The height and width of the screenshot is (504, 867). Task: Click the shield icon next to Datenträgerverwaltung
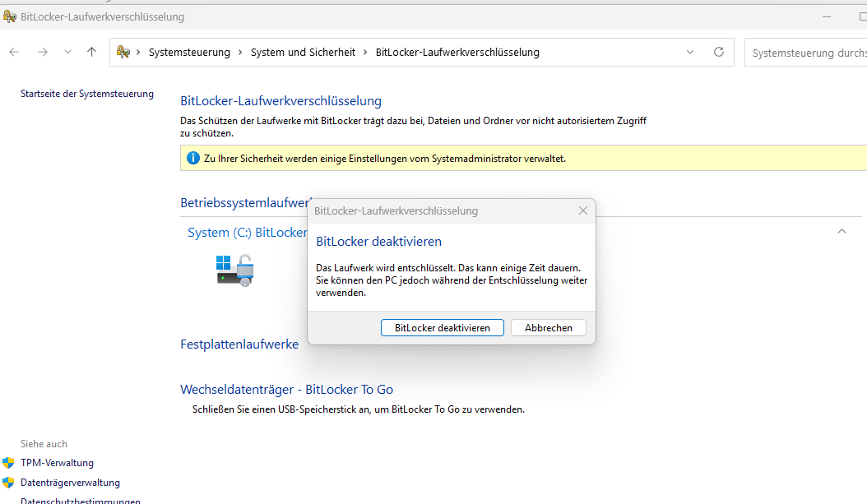[8, 483]
